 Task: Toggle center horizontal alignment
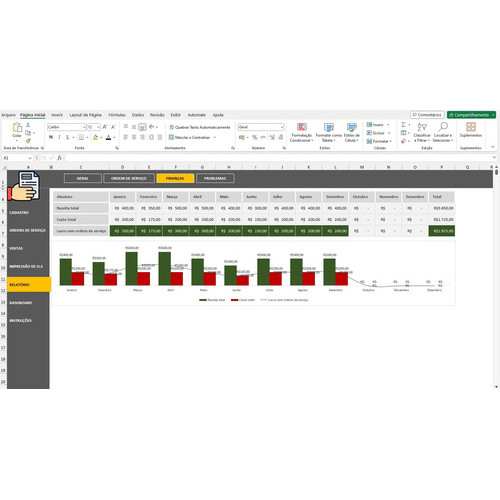(134, 137)
